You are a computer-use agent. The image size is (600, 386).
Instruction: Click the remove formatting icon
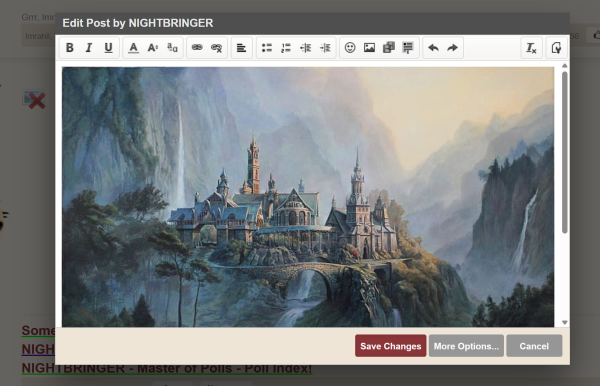pyautogui.click(x=531, y=48)
